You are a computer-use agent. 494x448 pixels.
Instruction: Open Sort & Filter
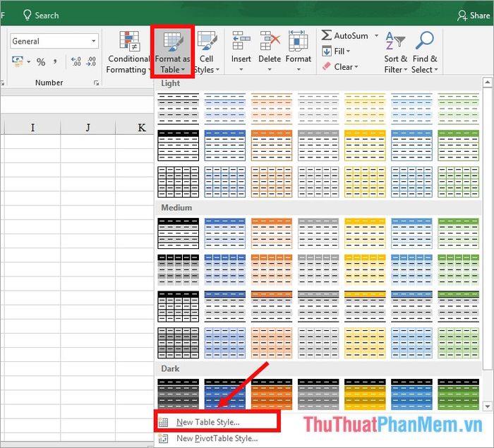[395, 52]
